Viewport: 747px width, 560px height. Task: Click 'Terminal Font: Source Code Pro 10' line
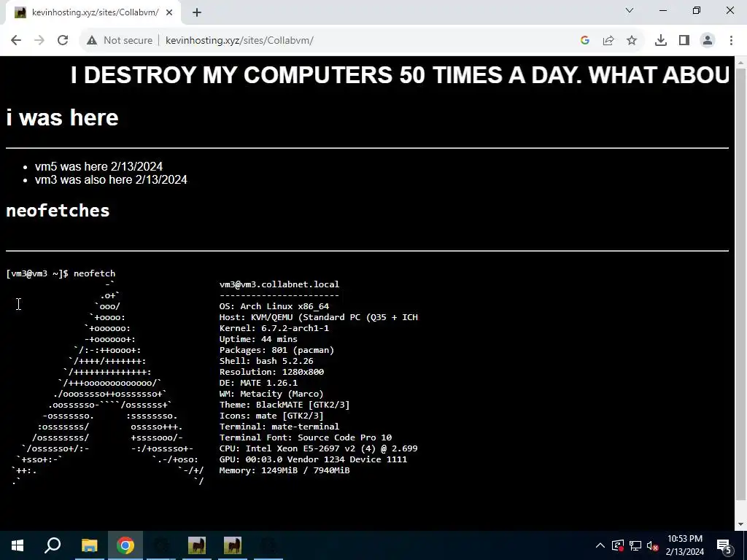(306, 437)
